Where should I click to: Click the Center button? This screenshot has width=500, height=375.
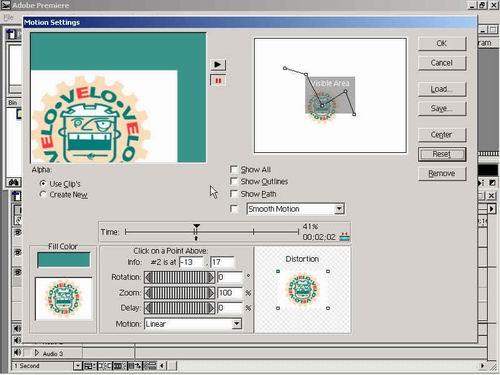tap(442, 135)
